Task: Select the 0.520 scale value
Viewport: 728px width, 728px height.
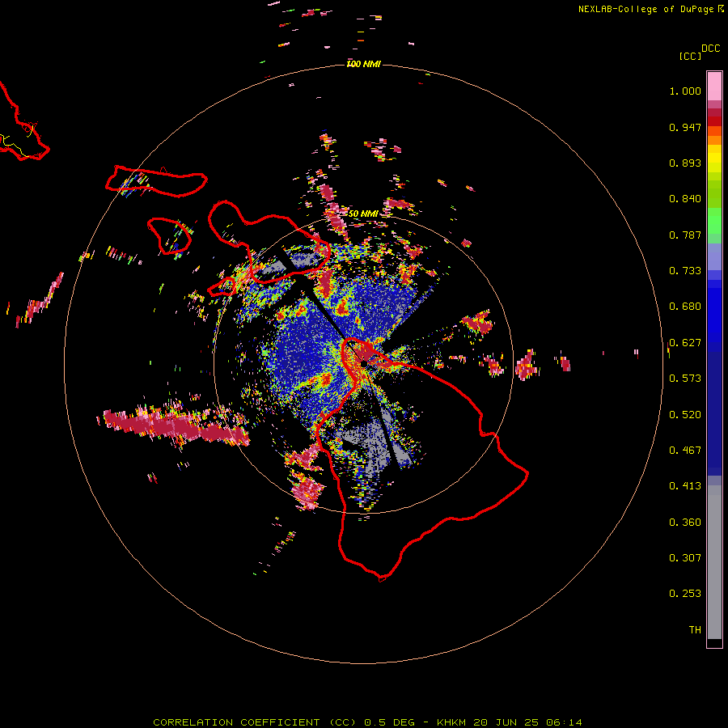Action: pyautogui.click(x=685, y=415)
